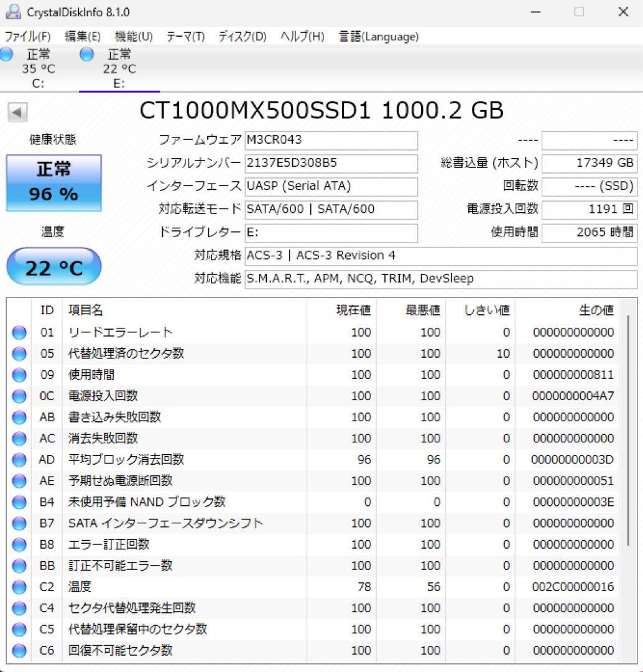Click the status dot for ID 05 row
This screenshot has width=643, height=672.
[19, 353]
